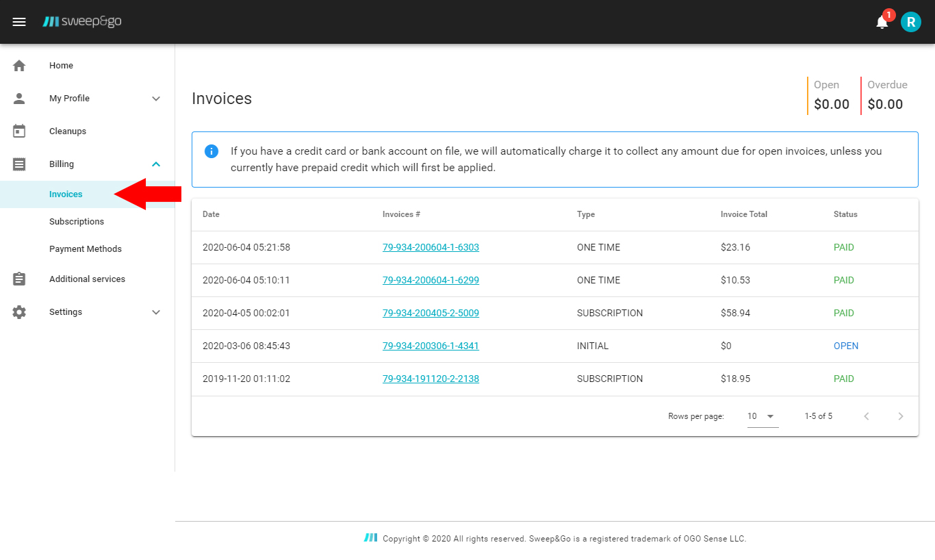
Task: Click the Invoices # column header
Action: (x=401, y=214)
